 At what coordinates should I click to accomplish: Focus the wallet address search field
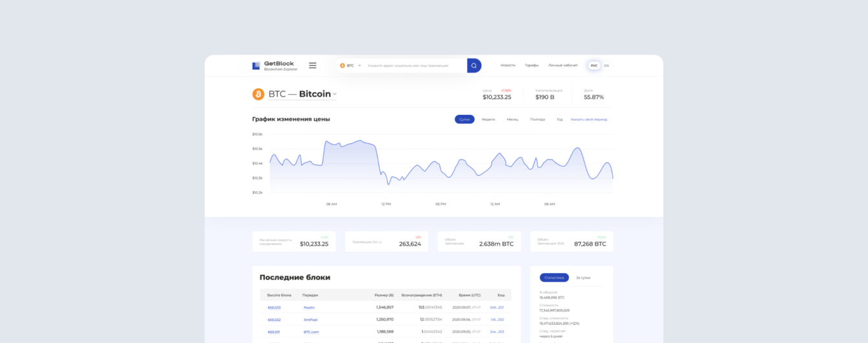click(415, 65)
